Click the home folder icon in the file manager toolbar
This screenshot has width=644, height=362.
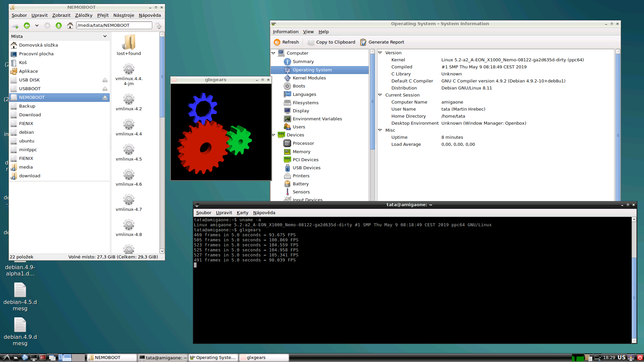[x=70, y=25]
